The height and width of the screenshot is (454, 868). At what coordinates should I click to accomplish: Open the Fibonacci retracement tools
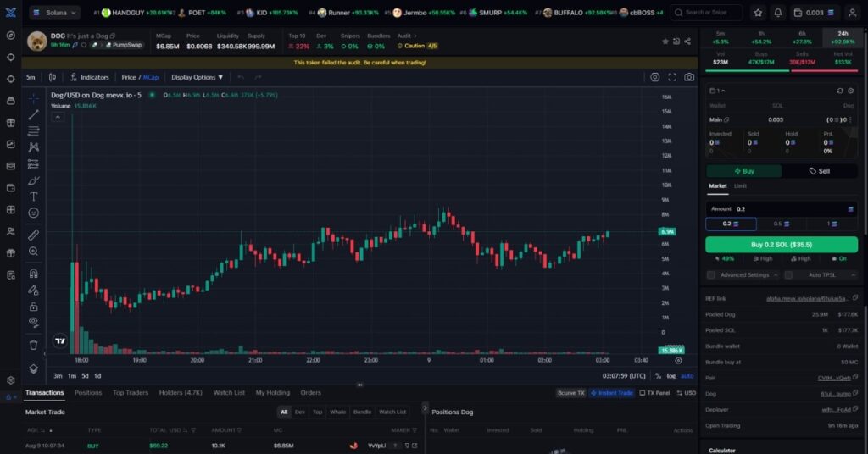[x=33, y=131]
